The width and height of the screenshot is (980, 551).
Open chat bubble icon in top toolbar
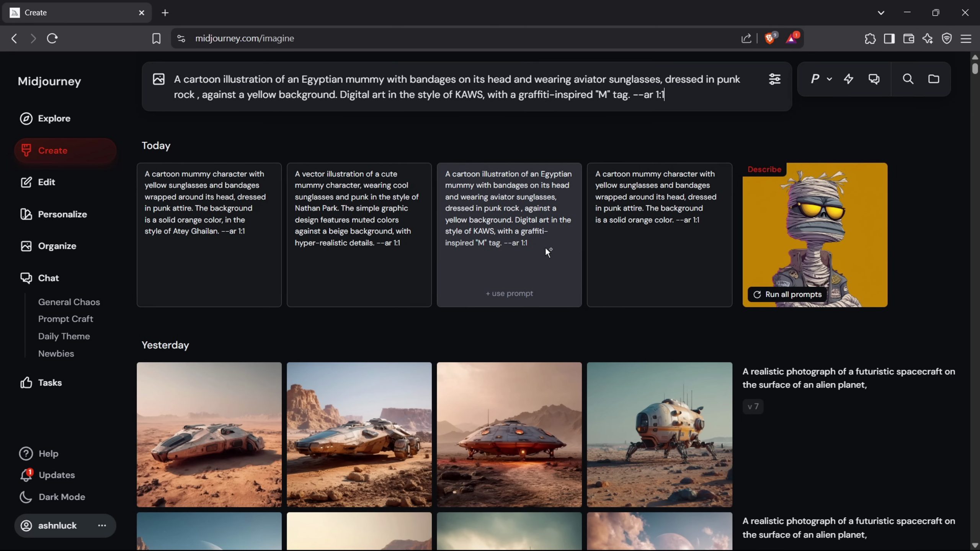[x=874, y=79]
